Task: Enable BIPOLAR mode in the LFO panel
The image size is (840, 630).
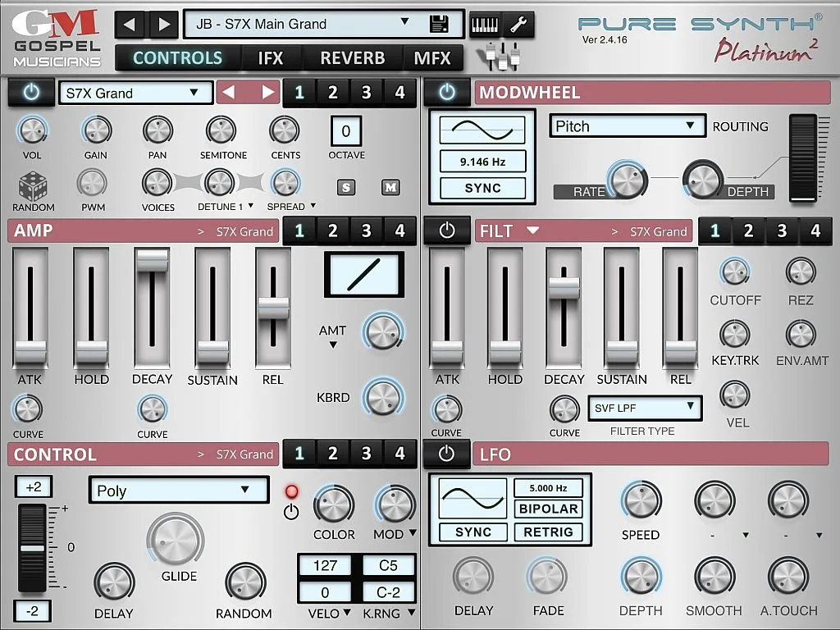Action: [x=548, y=509]
